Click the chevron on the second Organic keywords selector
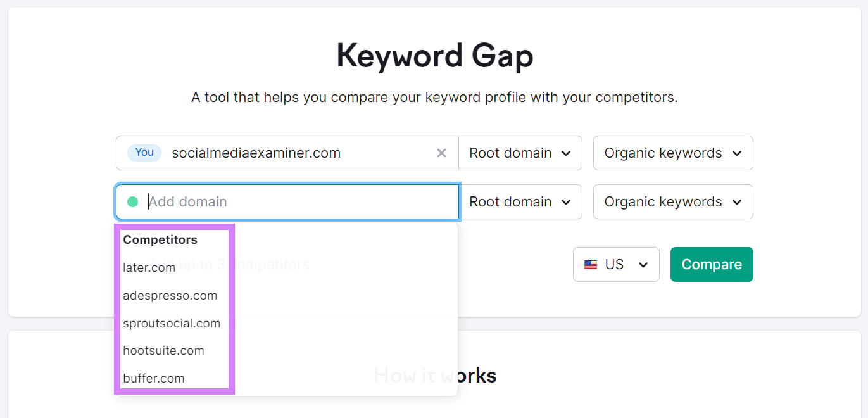Screen dimensions: 868x418 [737, 201]
